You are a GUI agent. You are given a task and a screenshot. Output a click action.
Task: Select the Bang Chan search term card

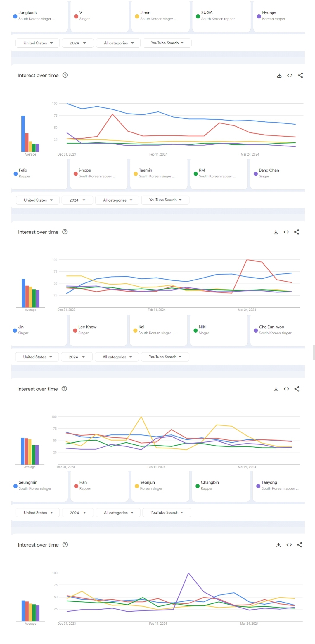(277, 173)
